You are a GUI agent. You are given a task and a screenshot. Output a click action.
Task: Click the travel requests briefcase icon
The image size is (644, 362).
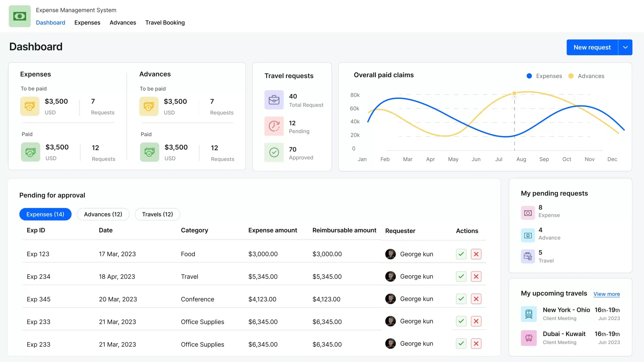point(273,100)
